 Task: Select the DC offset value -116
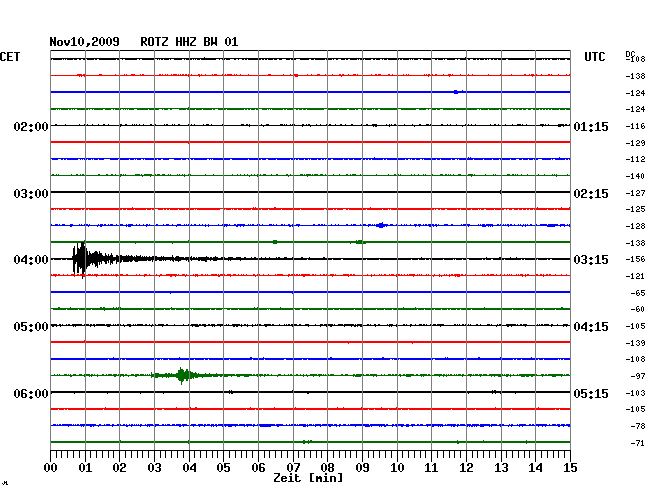pos(635,126)
